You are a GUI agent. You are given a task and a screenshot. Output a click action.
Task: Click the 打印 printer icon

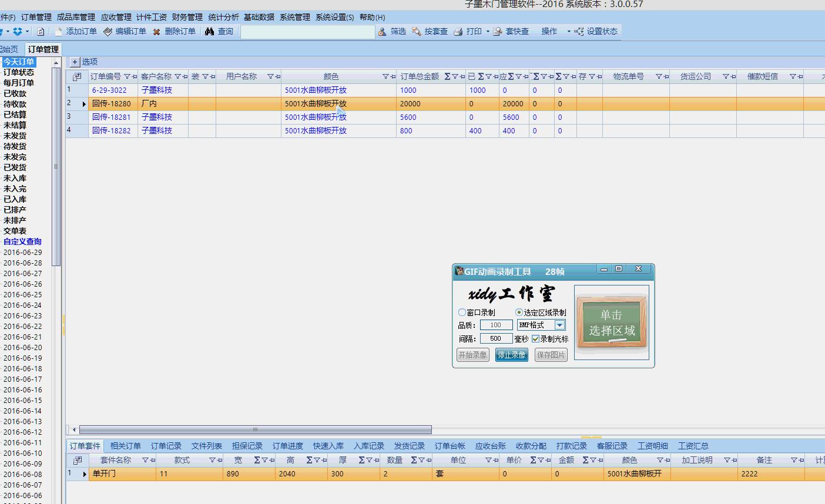[458, 32]
